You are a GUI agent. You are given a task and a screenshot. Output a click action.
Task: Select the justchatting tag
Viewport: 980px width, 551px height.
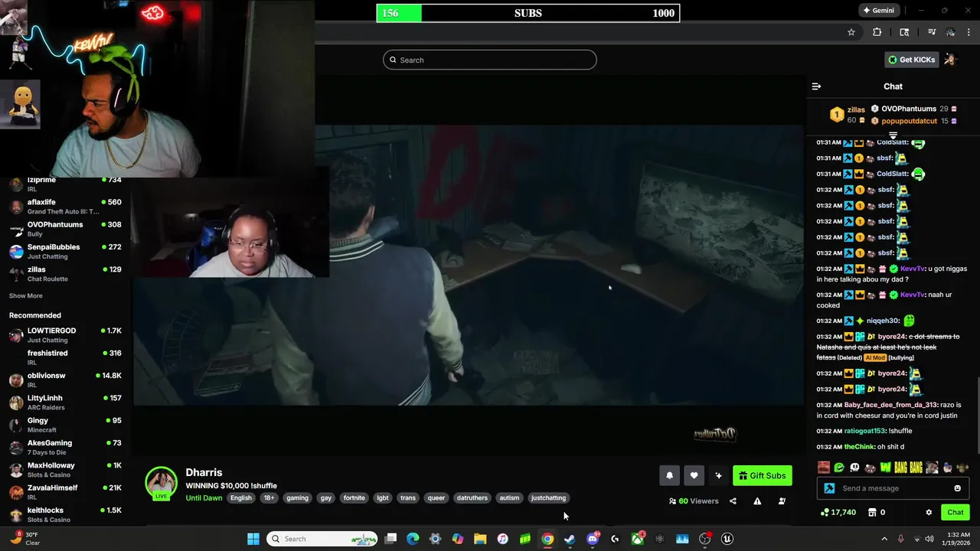548,498
